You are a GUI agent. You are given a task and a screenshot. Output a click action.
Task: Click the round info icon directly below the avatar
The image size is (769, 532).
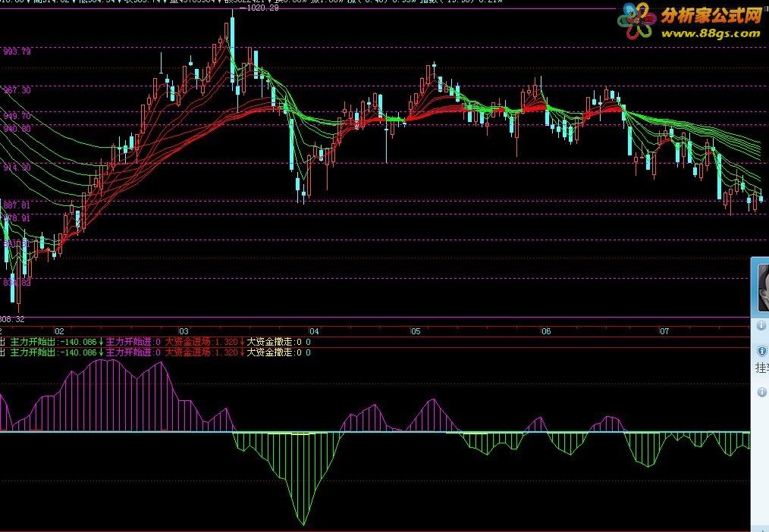pyautogui.click(x=761, y=325)
